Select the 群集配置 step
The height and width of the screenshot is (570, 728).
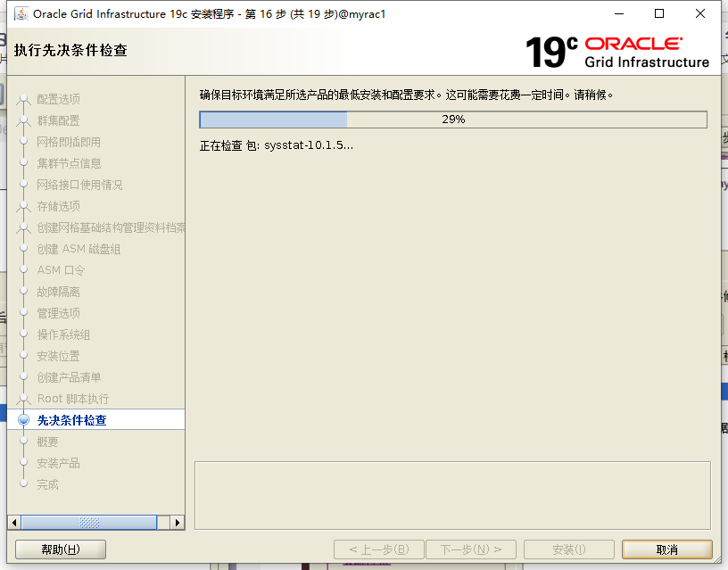tap(59, 120)
